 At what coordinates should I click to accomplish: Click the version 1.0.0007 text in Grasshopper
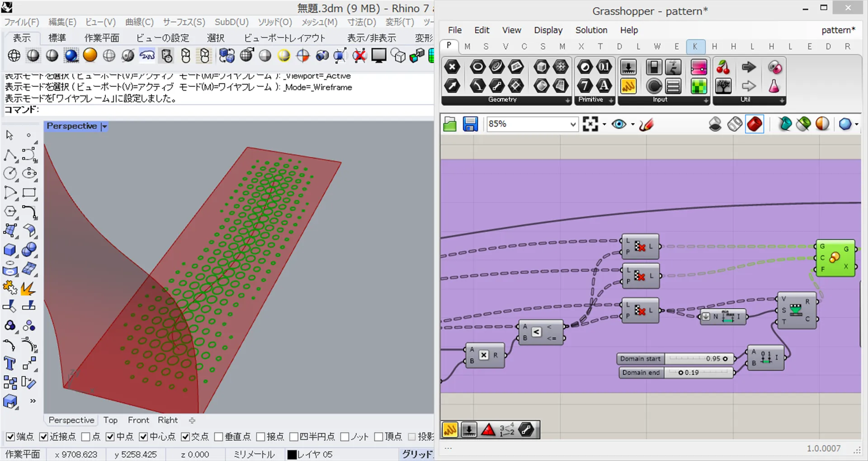pyautogui.click(x=824, y=448)
